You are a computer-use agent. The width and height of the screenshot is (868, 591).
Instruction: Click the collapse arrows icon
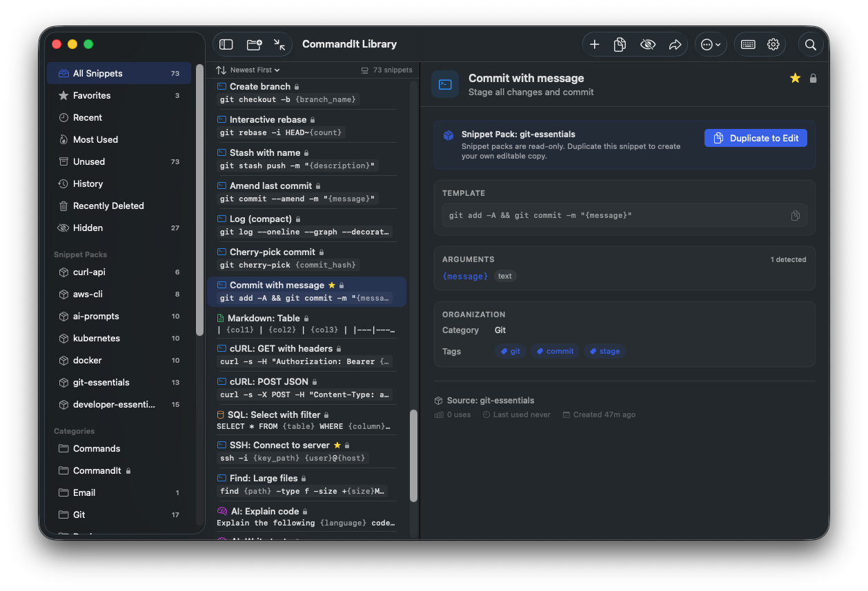click(279, 44)
